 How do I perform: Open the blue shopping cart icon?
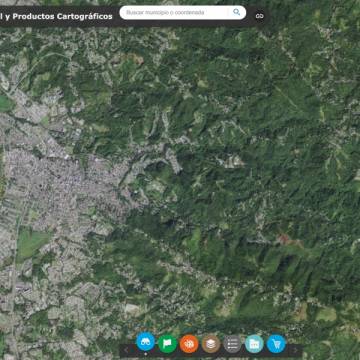[276, 344]
